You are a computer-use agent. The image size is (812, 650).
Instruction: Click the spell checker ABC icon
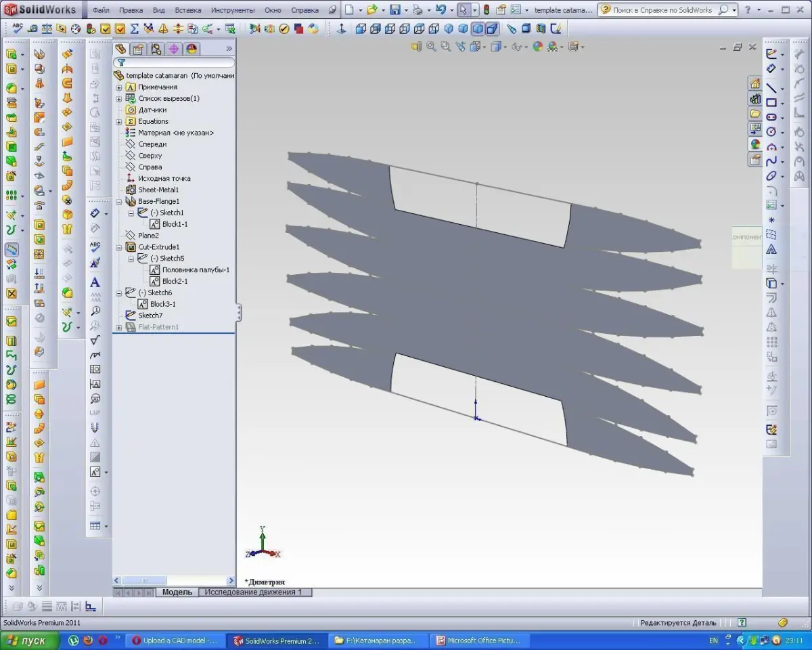[18, 28]
